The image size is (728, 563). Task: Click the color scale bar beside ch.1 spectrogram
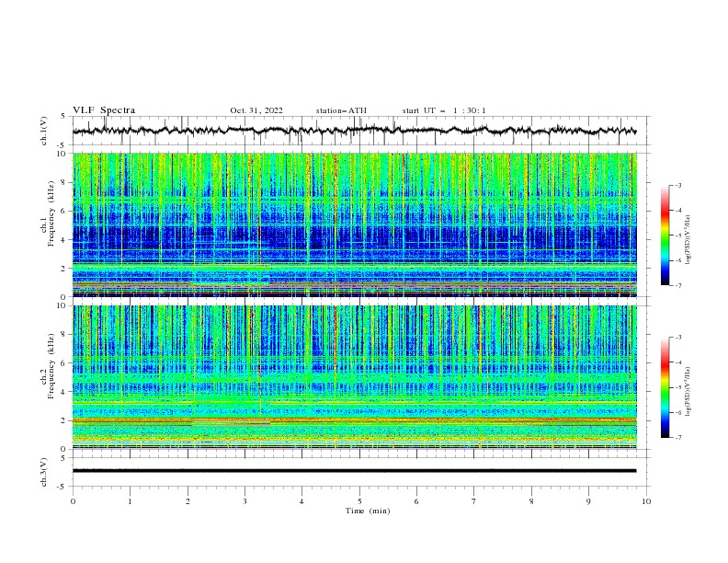click(x=665, y=236)
